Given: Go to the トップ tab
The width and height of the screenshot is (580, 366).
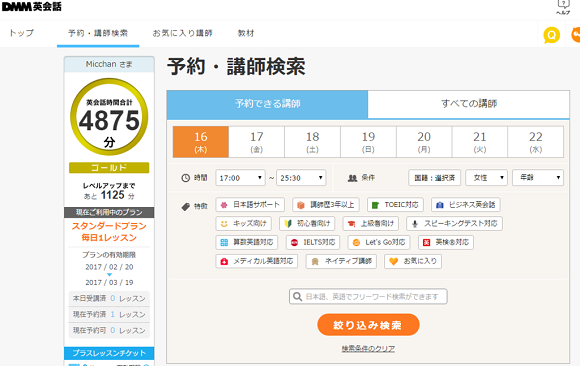Looking at the screenshot, I should [x=21, y=33].
